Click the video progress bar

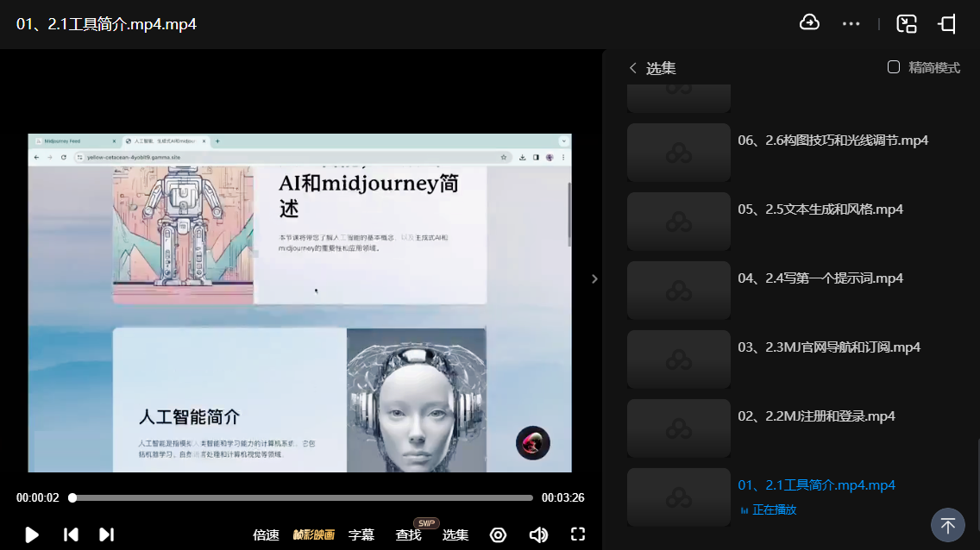click(x=302, y=497)
